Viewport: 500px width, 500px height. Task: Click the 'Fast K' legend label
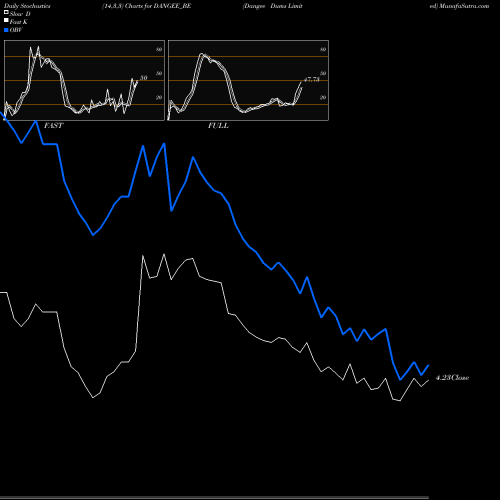[19, 22]
